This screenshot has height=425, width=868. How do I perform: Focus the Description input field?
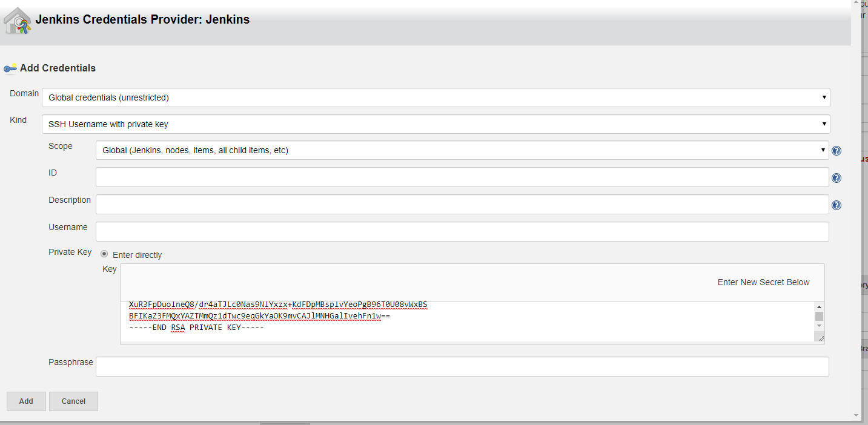pos(462,205)
